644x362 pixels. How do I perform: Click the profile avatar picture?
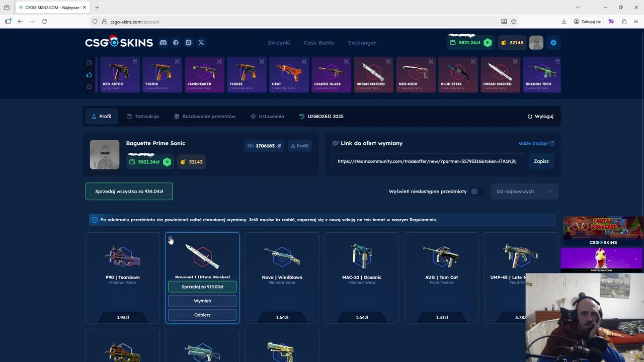[105, 154]
